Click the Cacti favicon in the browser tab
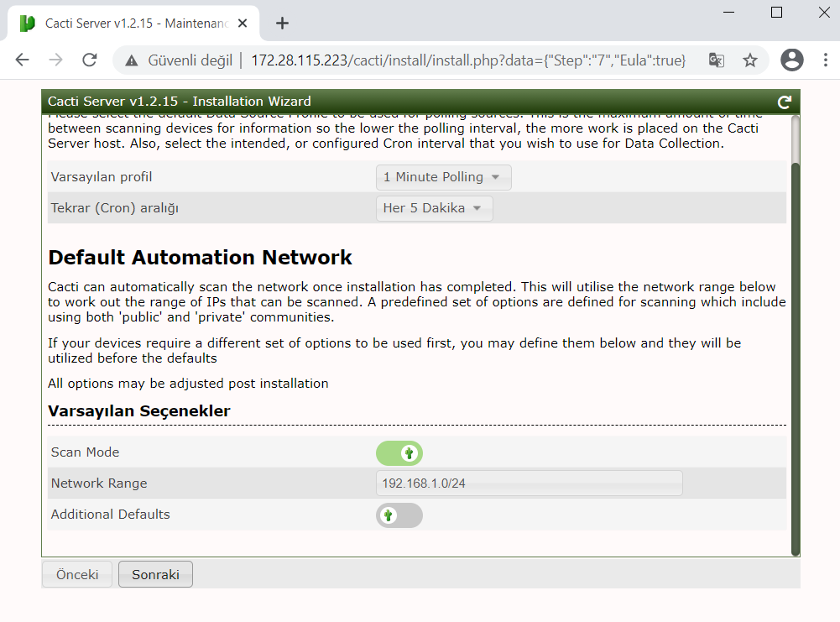This screenshot has height=622, width=840. tap(28, 24)
